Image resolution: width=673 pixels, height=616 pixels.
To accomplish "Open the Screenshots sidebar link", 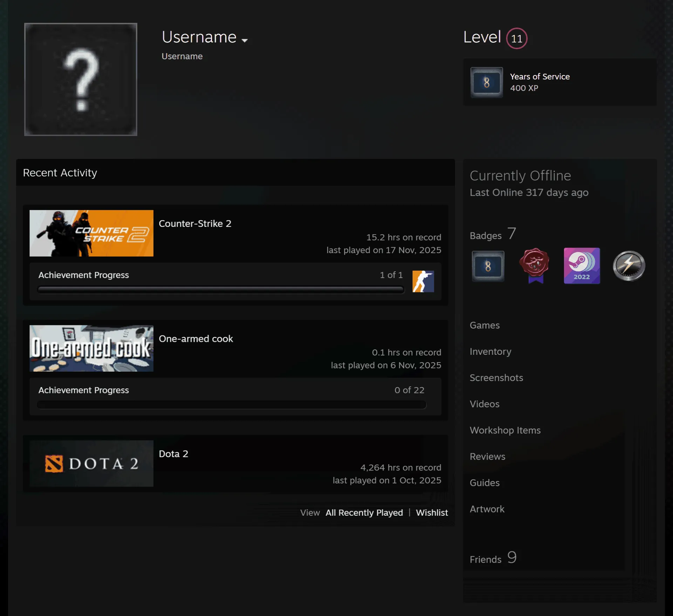I will tap(496, 378).
